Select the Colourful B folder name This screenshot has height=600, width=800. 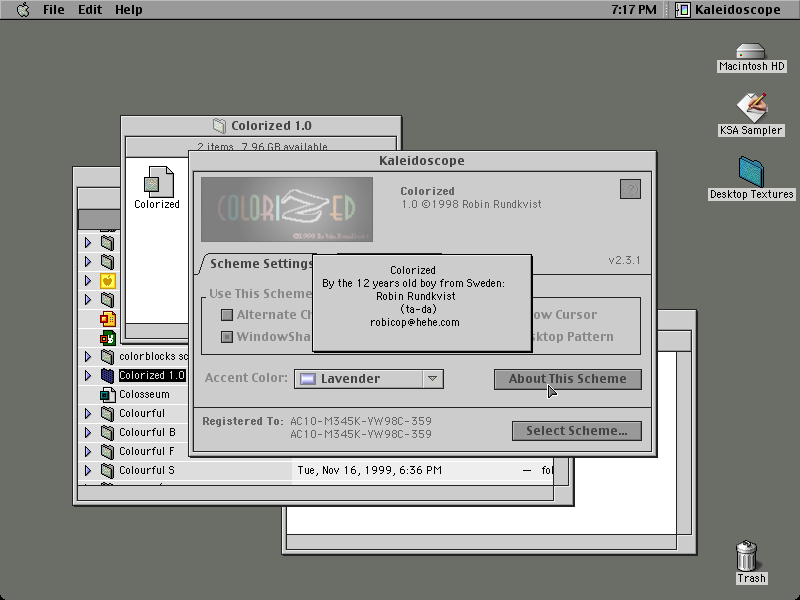147,433
